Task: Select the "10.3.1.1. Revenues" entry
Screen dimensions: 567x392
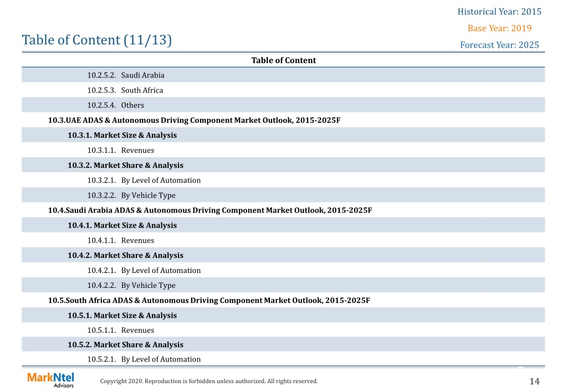Action: [x=121, y=150]
